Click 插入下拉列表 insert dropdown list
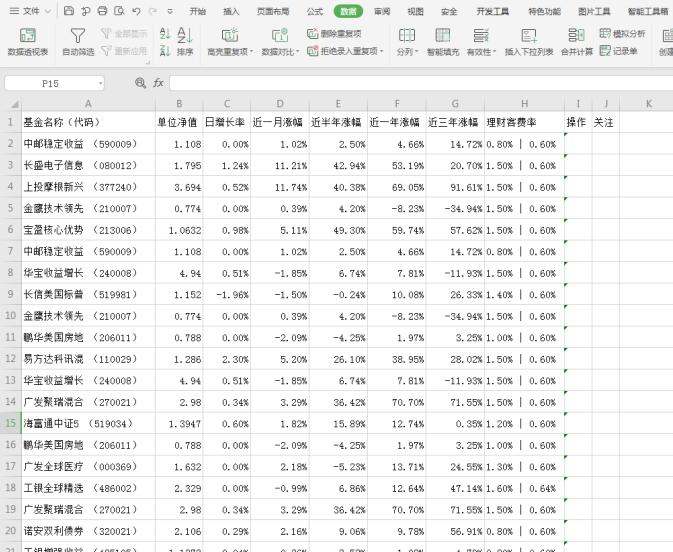Viewport: 673px width, 552px height. click(529, 42)
